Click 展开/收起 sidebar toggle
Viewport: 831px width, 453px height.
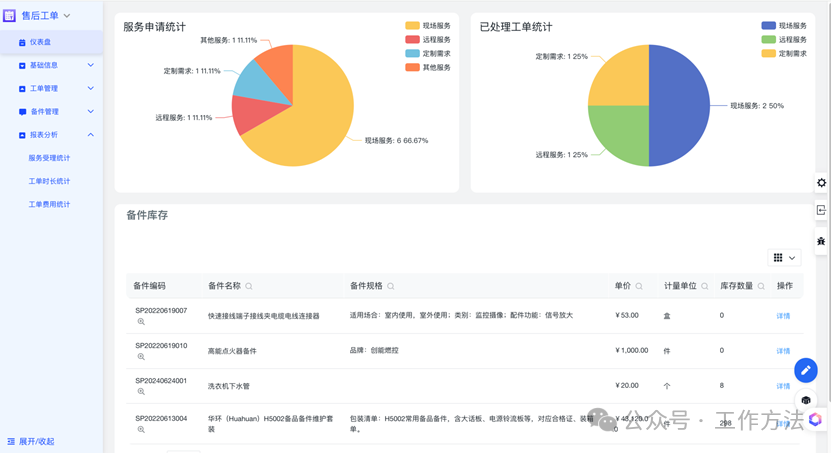(31, 441)
